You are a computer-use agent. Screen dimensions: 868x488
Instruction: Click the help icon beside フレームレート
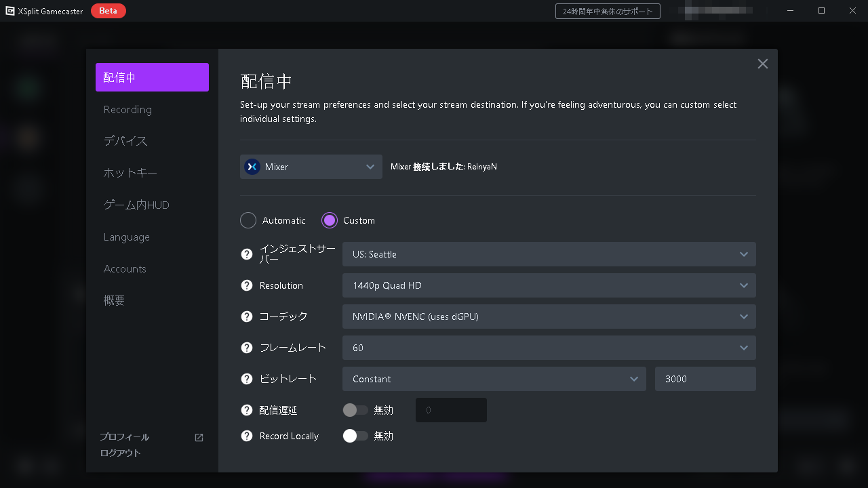[247, 348]
